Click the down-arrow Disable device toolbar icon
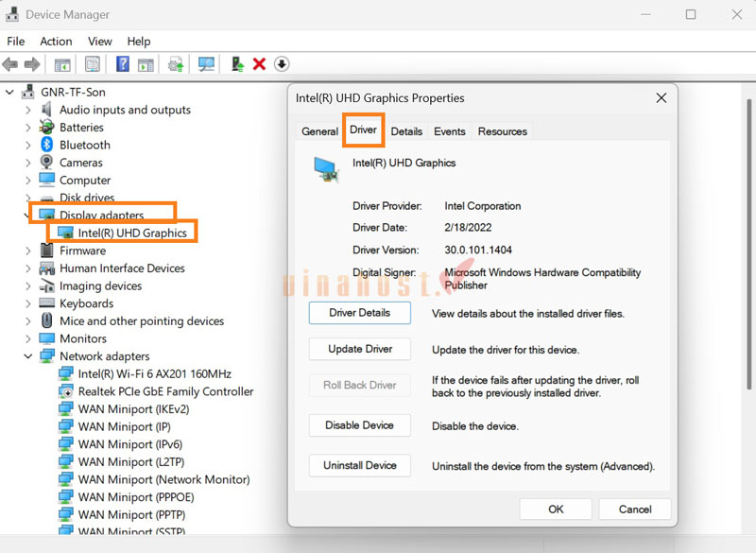This screenshot has height=553, width=756. click(282, 64)
